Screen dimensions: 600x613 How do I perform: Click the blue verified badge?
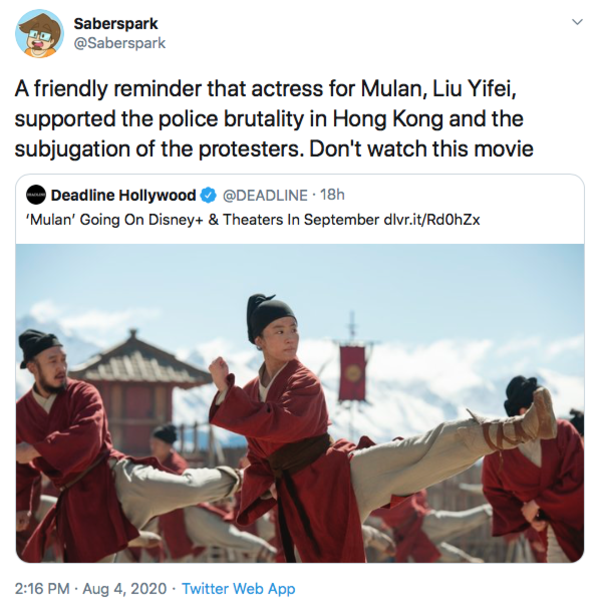[x=208, y=195]
